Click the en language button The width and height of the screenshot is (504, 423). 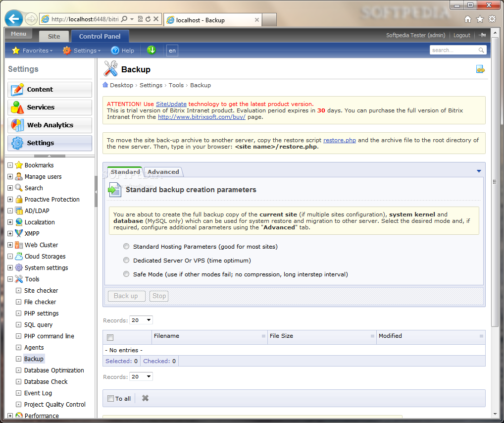pyautogui.click(x=172, y=51)
